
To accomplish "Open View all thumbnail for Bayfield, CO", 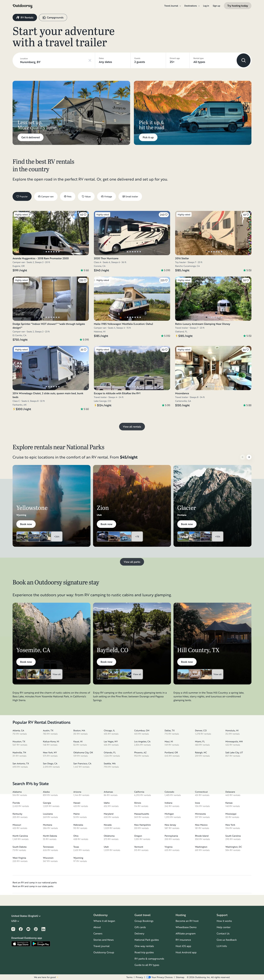I will pos(137,674).
